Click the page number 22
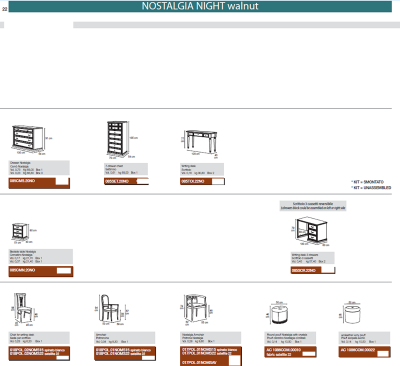The height and width of the screenshot is (366, 400). pos(4,9)
